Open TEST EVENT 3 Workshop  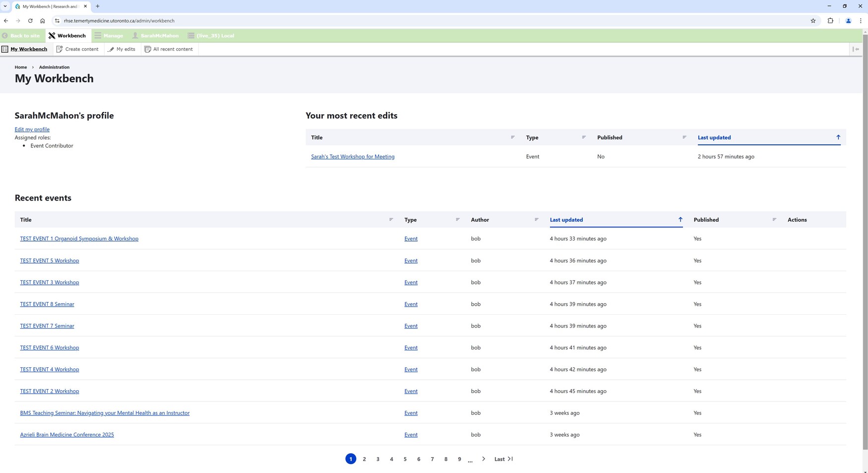50,282
